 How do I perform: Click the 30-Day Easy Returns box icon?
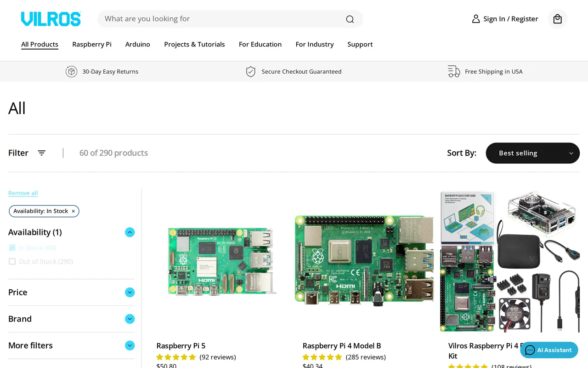(x=71, y=72)
